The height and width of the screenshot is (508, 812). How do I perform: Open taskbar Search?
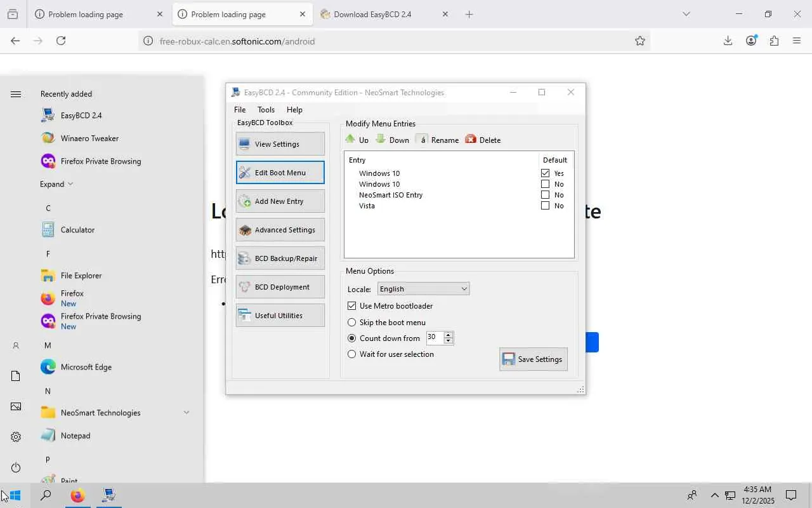pyautogui.click(x=46, y=495)
